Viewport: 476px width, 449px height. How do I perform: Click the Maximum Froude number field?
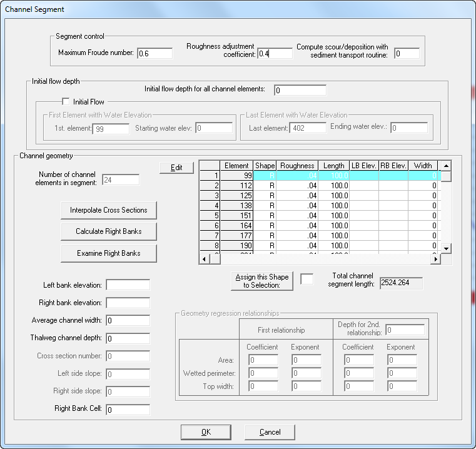tap(154, 53)
